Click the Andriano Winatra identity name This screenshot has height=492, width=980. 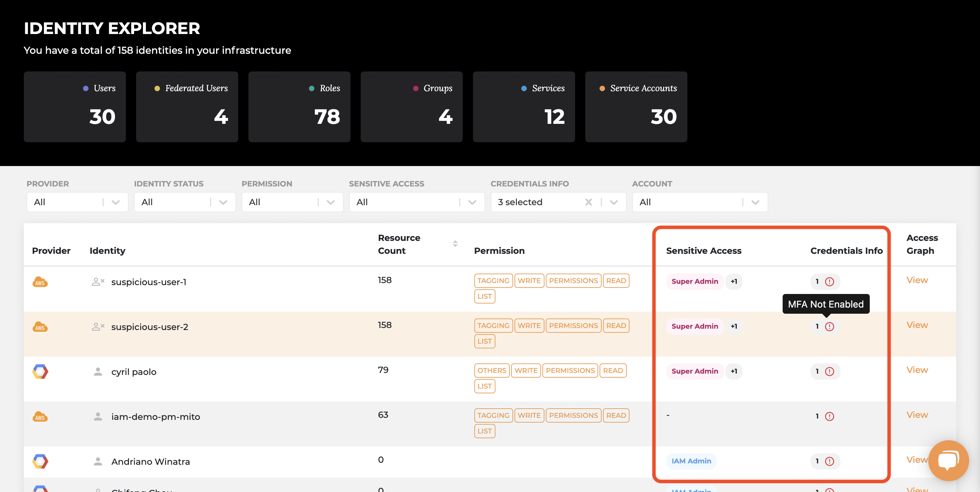pos(150,462)
